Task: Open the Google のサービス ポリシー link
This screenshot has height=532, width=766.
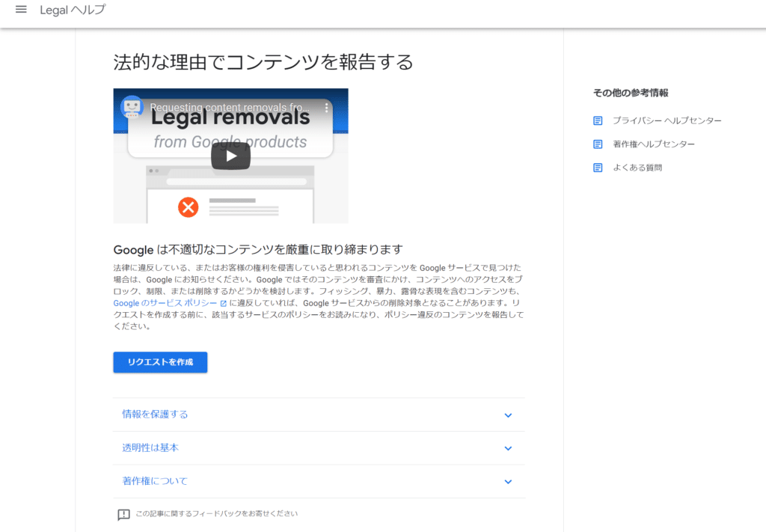Action: [x=165, y=303]
